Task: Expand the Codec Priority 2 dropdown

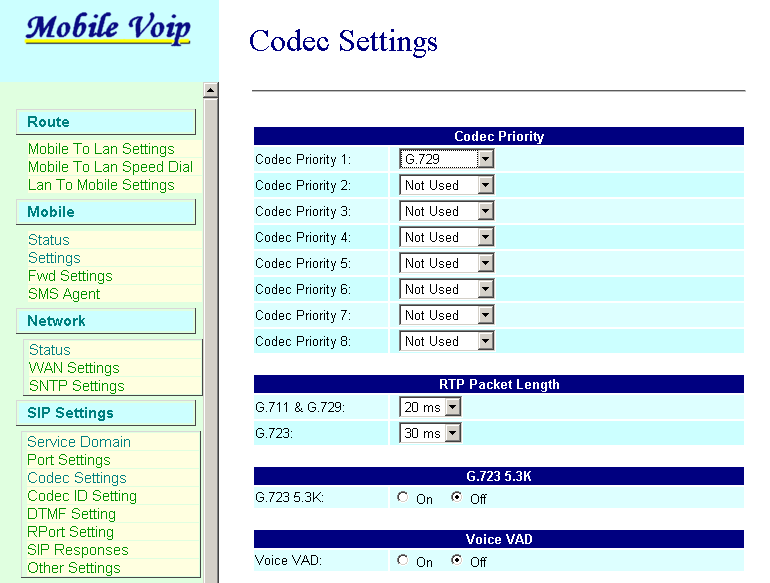Action: pos(446,185)
